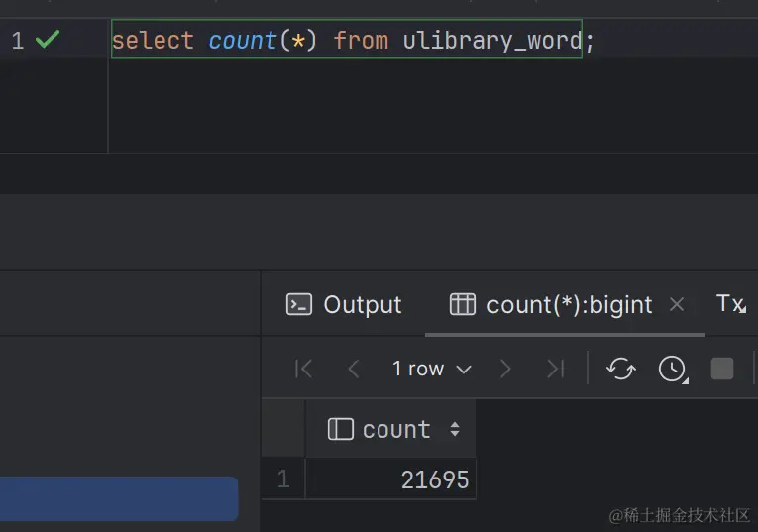Viewport: 758px width, 532px height.
Task: Open the clock-shaped history icon
Action: [672, 369]
